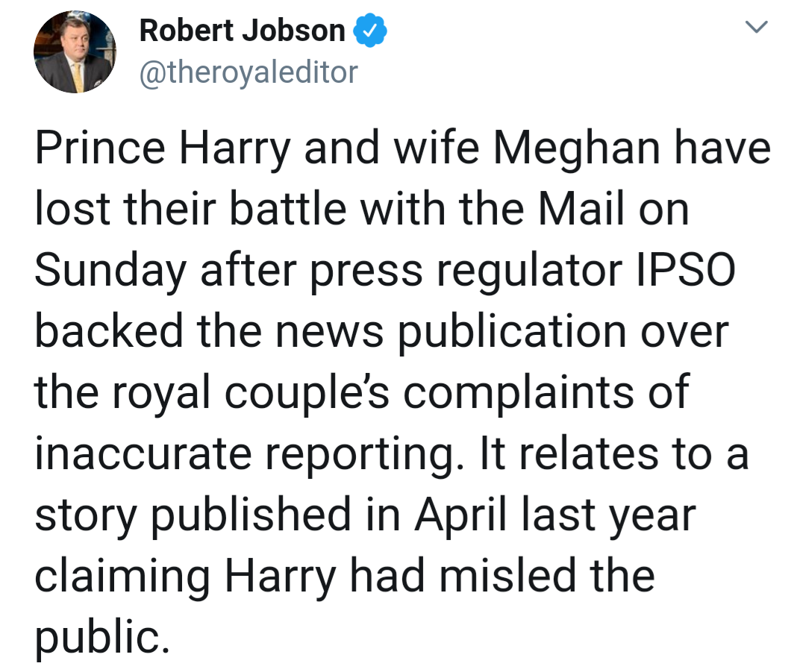The image size is (806, 672).
Task: Expand the tweet options chevron
Action: (x=757, y=28)
